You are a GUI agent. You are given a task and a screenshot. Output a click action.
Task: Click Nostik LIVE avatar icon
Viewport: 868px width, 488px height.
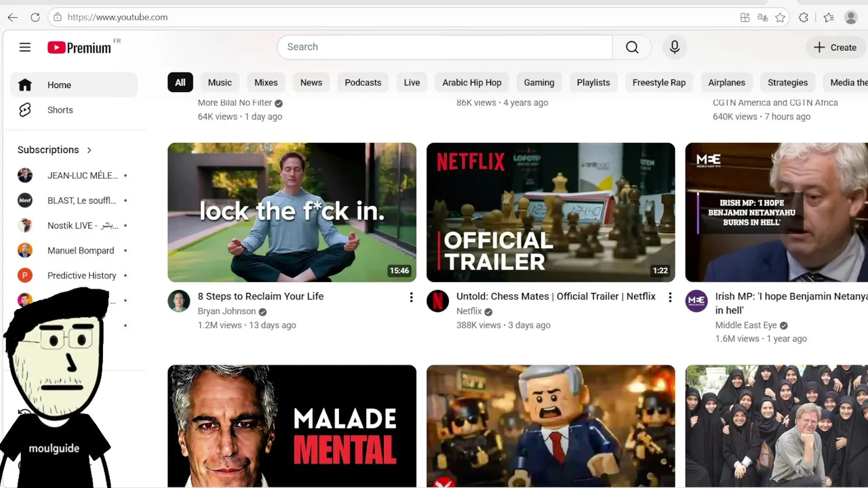25,226
